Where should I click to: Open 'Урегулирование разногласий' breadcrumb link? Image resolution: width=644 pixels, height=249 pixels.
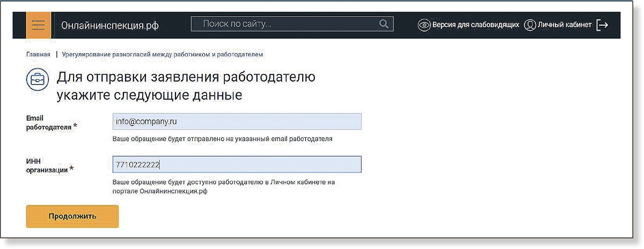click(162, 54)
